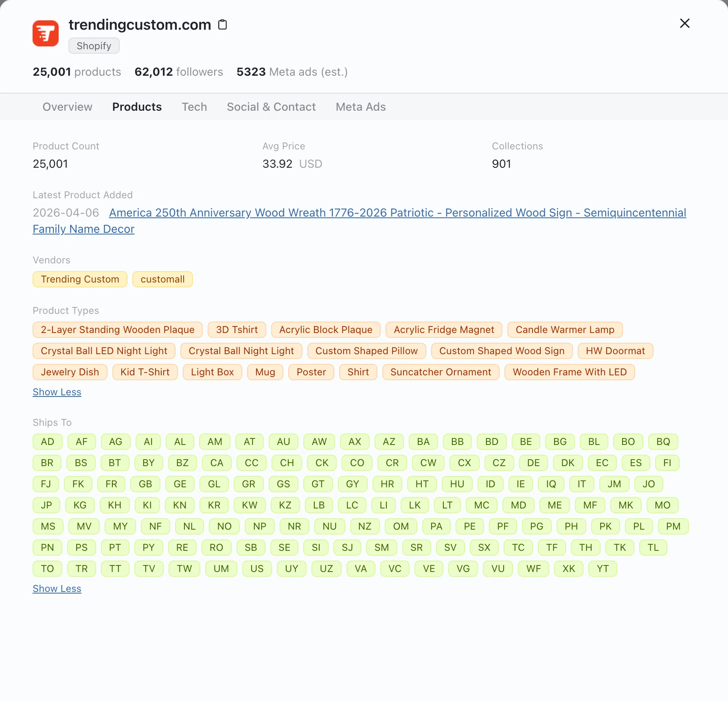Image resolution: width=728 pixels, height=701 pixels.
Task: Stay on the Products tab
Action: coord(137,107)
